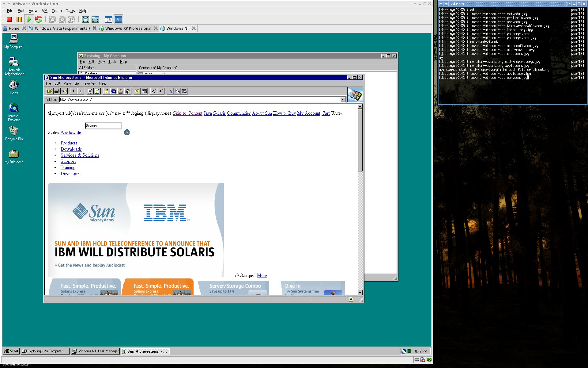Click the IE vertical scrollbar up arrow
Image resolution: width=588 pixels, height=368 pixels.
point(360,106)
